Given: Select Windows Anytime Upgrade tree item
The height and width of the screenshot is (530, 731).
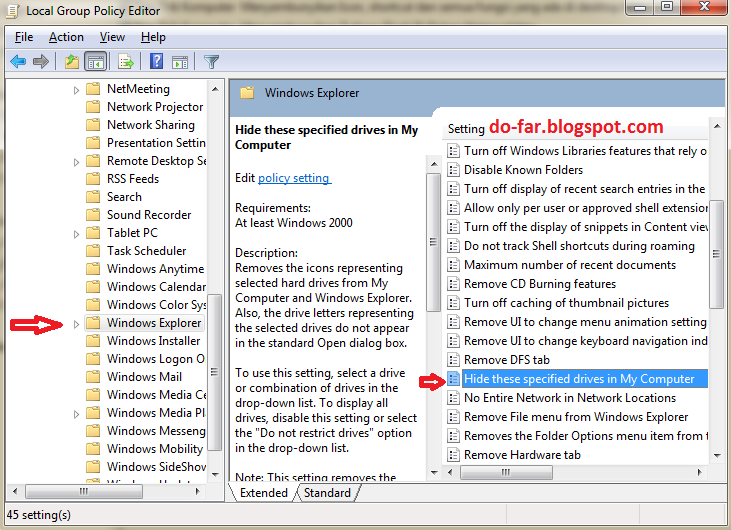Looking at the screenshot, I should tap(155, 268).
